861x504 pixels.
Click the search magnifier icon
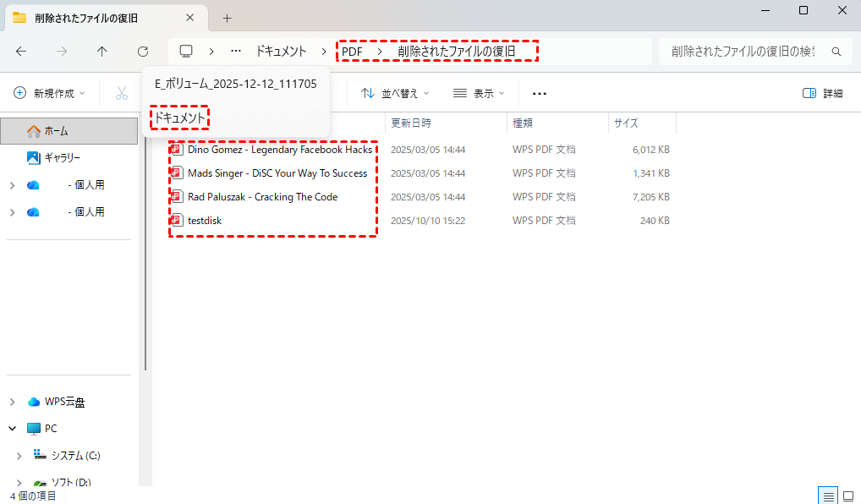pos(836,52)
